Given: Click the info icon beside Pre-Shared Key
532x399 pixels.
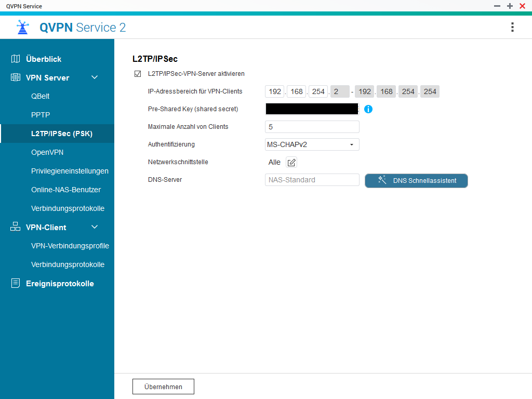Looking at the screenshot, I should click(x=368, y=109).
